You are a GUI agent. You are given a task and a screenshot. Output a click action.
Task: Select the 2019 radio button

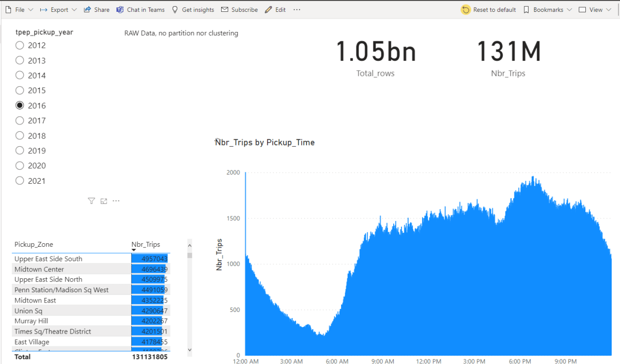click(20, 151)
